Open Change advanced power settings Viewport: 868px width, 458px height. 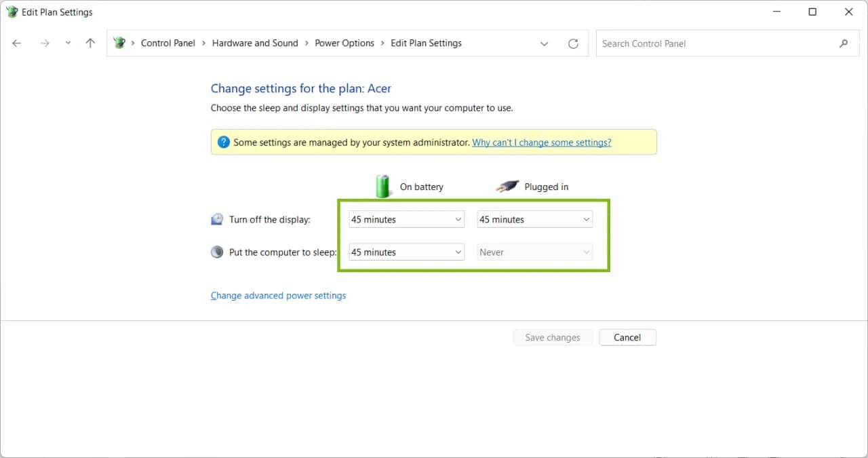(x=278, y=295)
